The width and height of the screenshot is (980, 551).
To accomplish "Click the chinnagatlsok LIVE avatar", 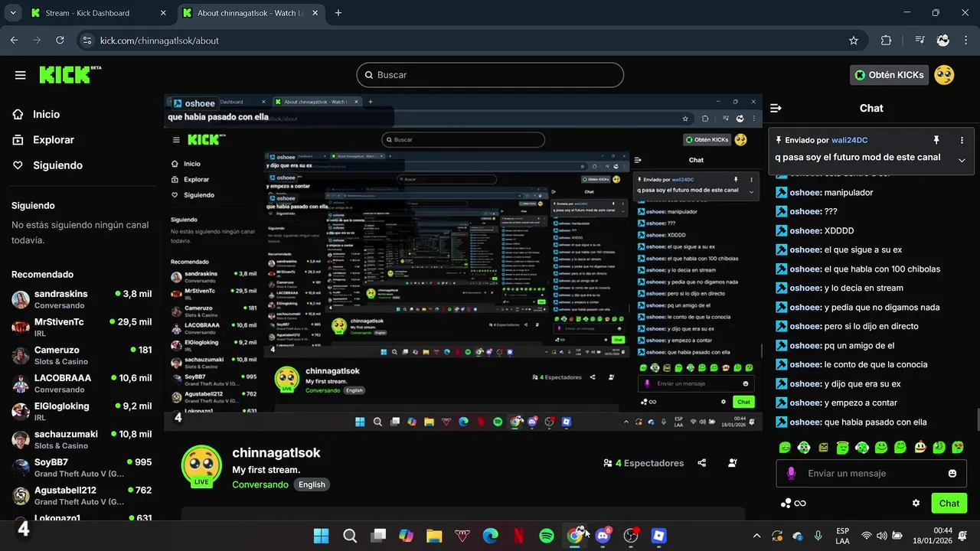I will [x=201, y=465].
